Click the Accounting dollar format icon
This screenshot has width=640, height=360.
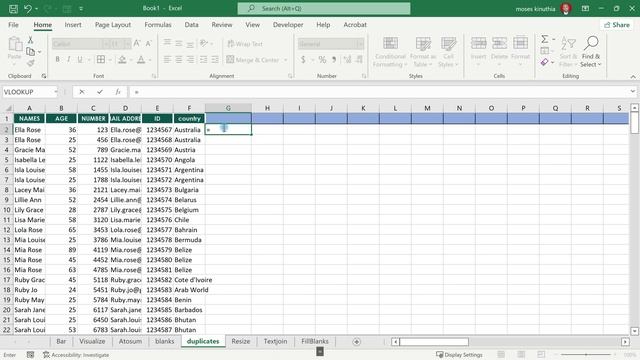coord(303,60)
